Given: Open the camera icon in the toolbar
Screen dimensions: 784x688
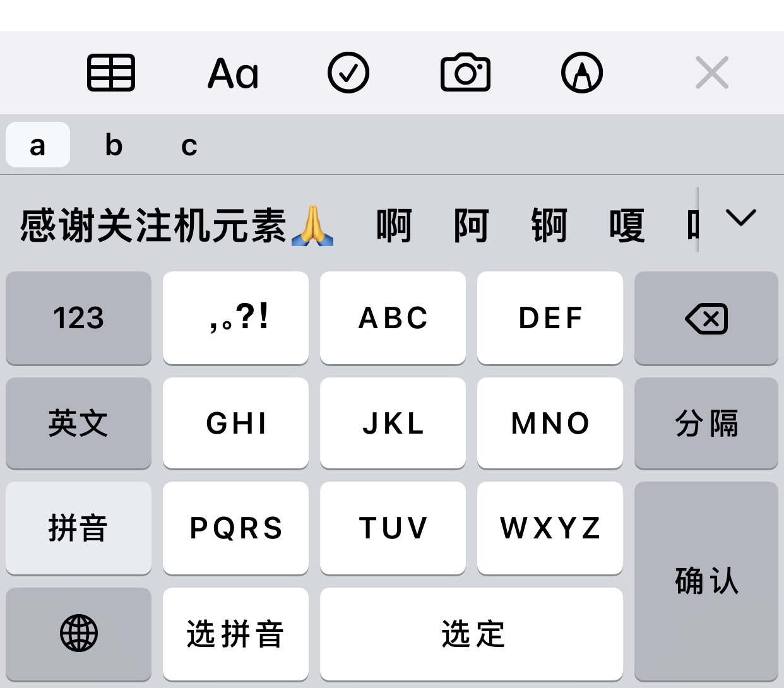Looking at the screenshot, I should click(x=466, y=72).
